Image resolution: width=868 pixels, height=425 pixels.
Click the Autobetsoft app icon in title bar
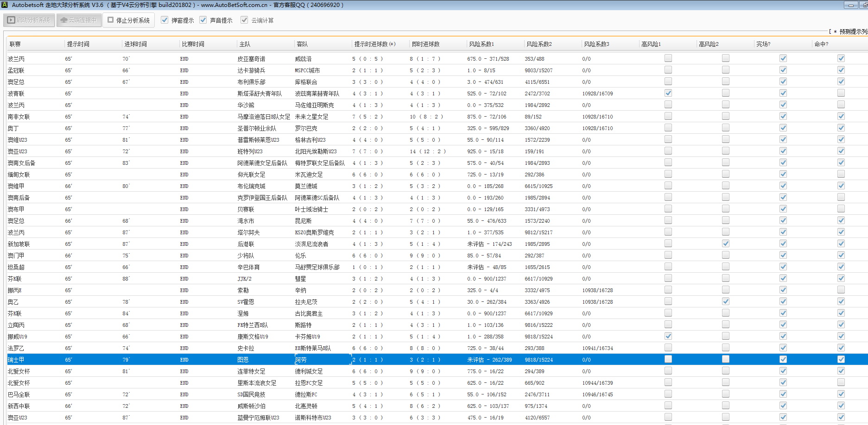pos(5,5)
